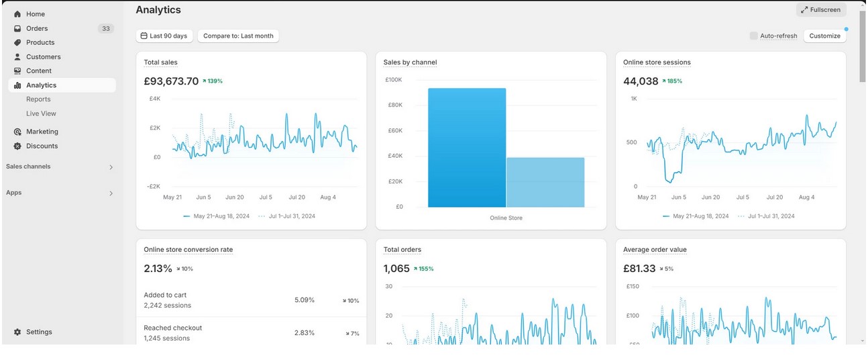Viewport: 868px width, 362px height.
Task: Click the Discounts badge icon
Action: [x=17, y=146]
